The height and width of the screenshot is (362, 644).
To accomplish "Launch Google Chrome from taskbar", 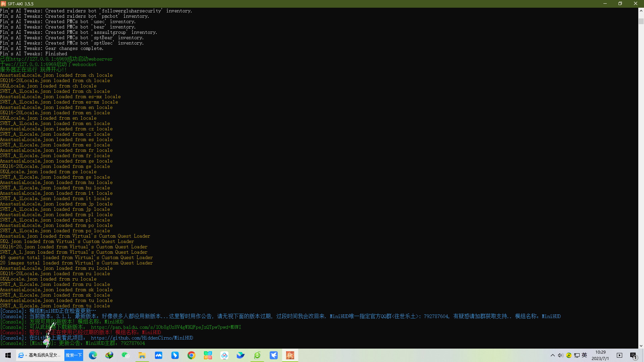I will coord(191,355).
